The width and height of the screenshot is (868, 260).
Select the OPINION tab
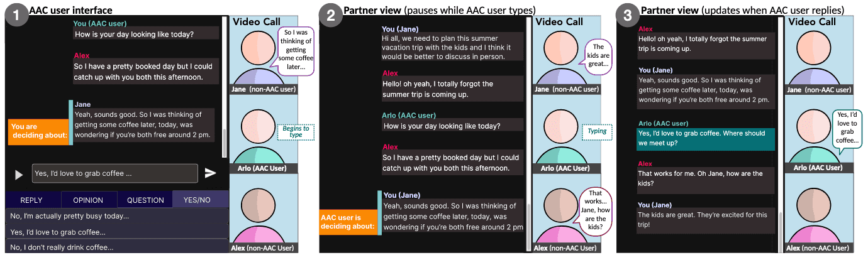click(x=88, y=200)
